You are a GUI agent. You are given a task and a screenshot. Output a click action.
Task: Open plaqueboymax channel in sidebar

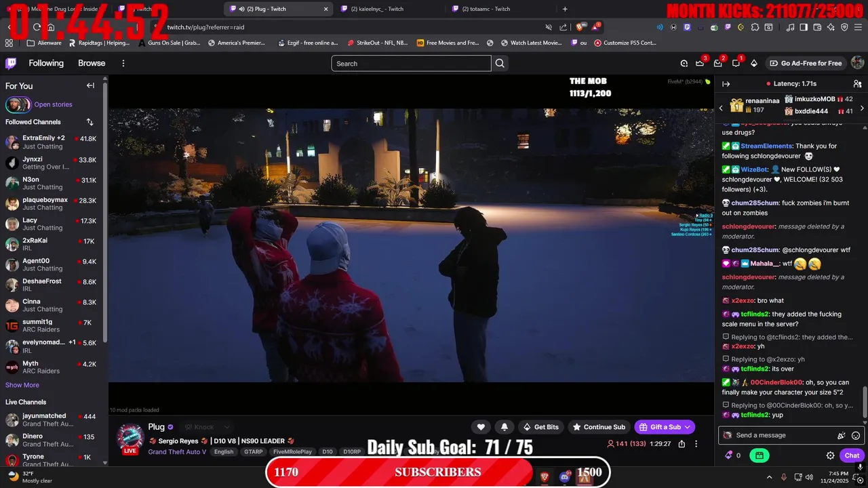click(x=52, y=203)
